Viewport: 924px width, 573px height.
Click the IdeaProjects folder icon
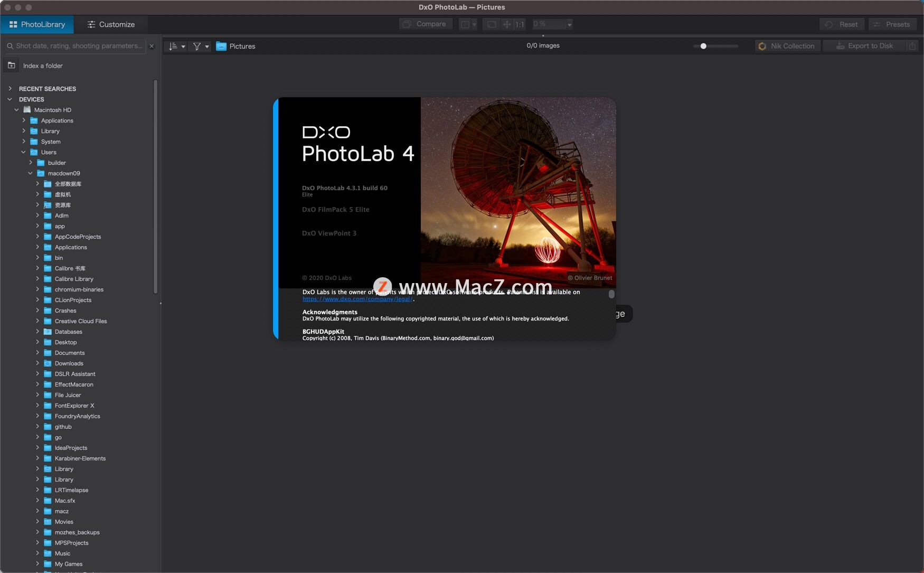coord(48,448)
